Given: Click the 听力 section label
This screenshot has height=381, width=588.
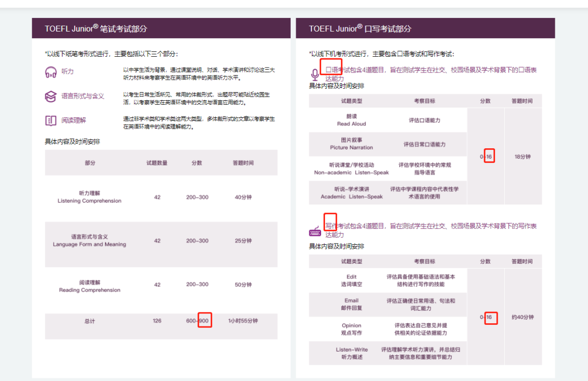Looking at the screenshot, I should pos(68,71).
